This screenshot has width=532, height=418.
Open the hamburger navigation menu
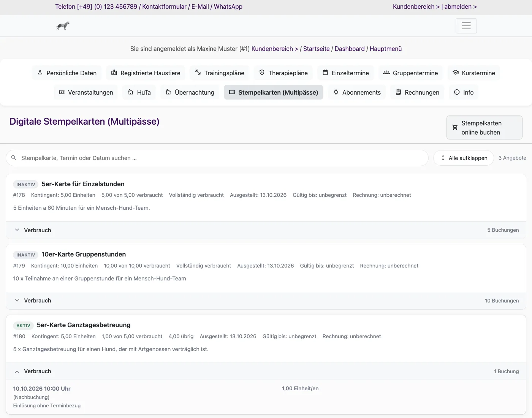[466, 26]
